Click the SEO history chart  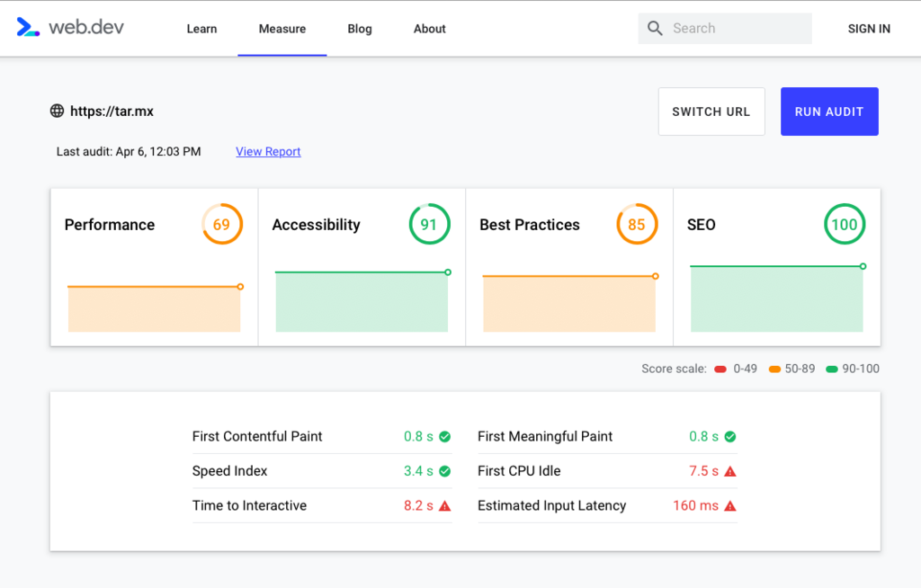[776, 298]
